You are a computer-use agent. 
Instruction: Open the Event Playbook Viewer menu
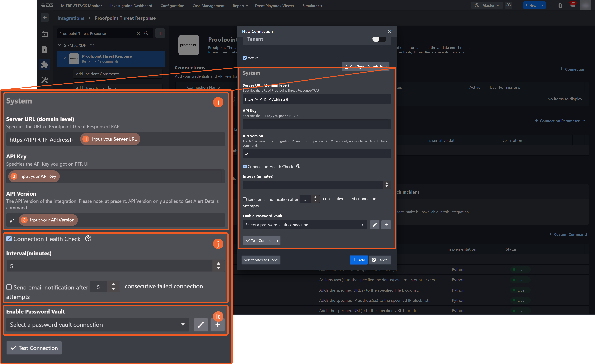(x=274, y=6)
